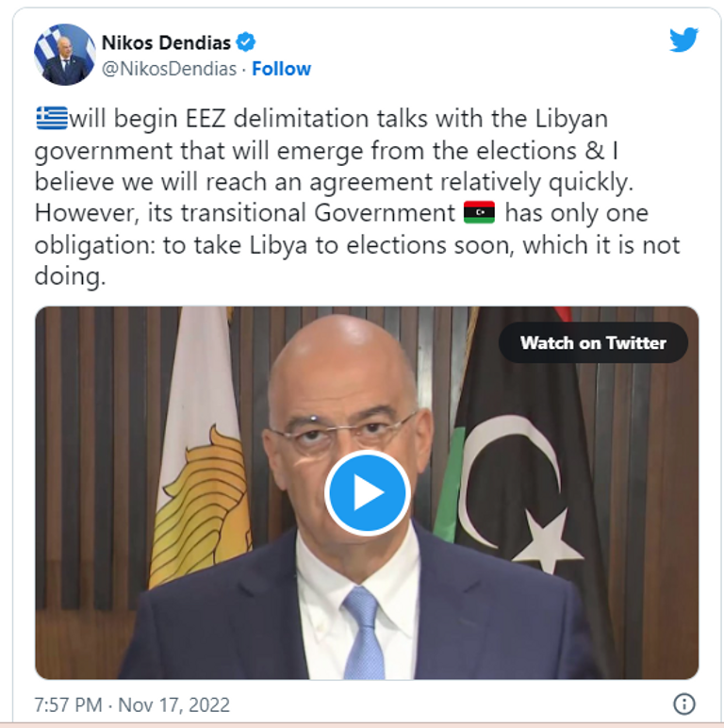Open the @NikosDendias handle link
Image resolution: width=724 pixels, height=728 pixels.
point(169,69)
